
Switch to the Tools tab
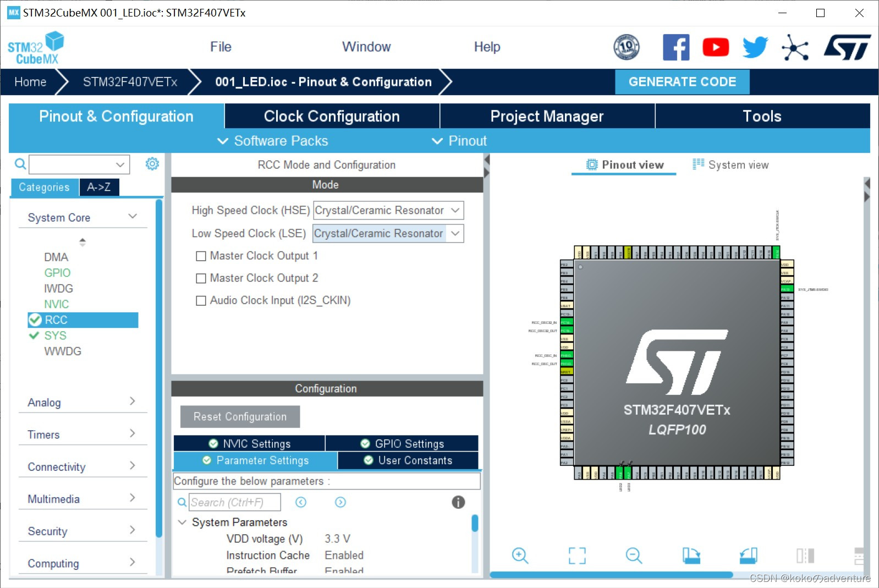click(762, 117)
